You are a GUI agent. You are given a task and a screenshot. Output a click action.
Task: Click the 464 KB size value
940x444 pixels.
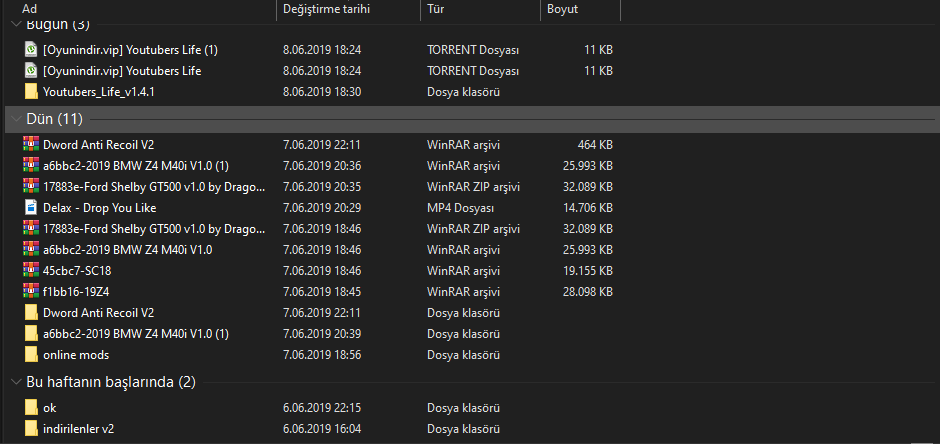tap(595, 144)
